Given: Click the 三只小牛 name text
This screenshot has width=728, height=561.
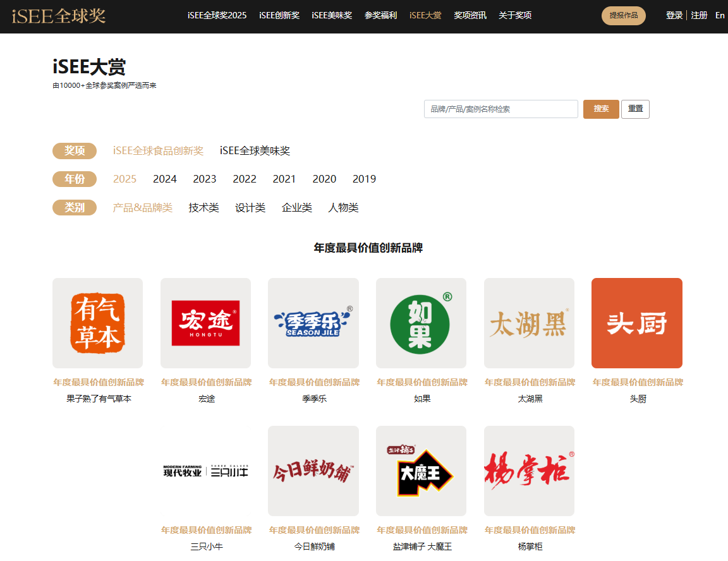Looking at the screenshot, I should [207, 546].
